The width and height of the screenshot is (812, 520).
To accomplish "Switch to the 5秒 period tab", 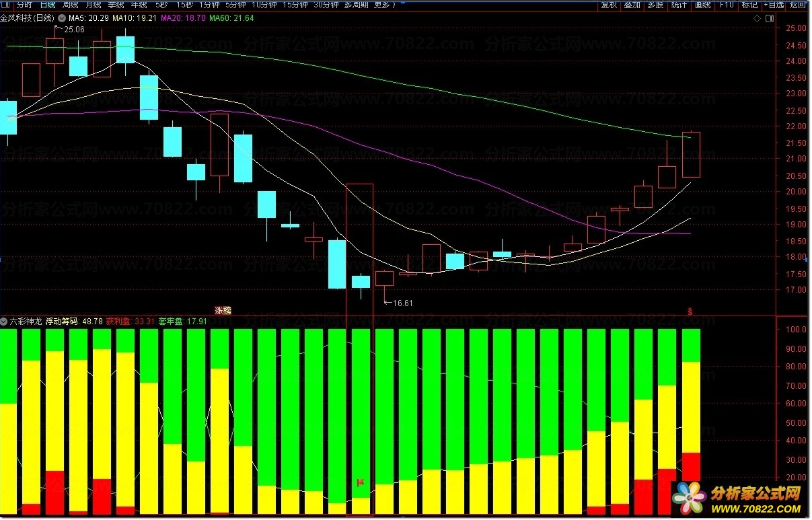I will 161,5.
